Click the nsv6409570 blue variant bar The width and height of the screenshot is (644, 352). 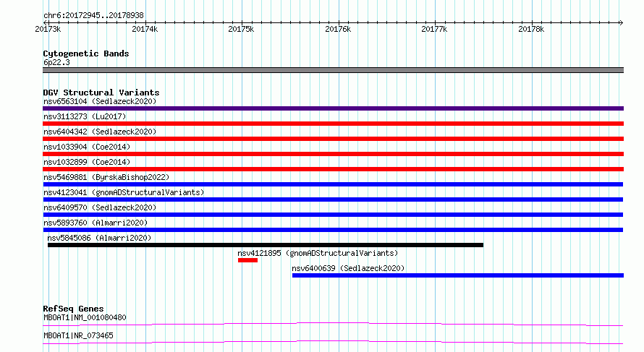[333, 215]
